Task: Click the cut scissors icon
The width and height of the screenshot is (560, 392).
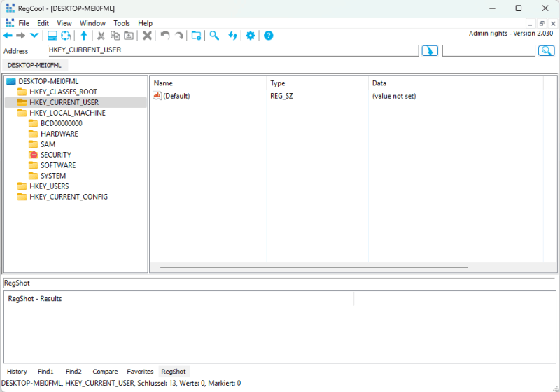Action: point(101,36)
